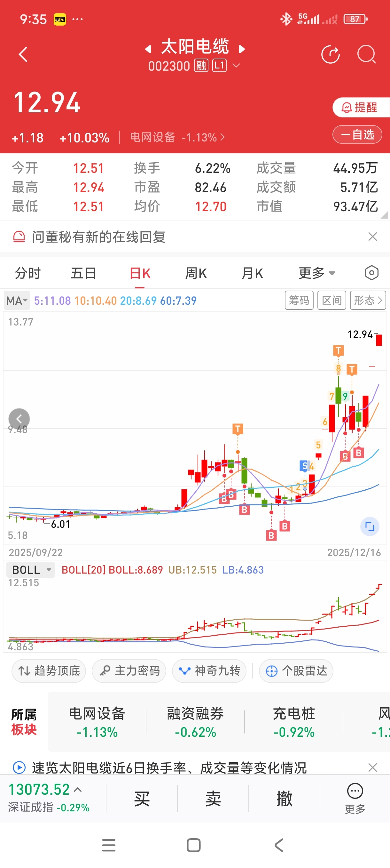
Task: Switch to next stock with right triangle
Action: click(242, 49)
